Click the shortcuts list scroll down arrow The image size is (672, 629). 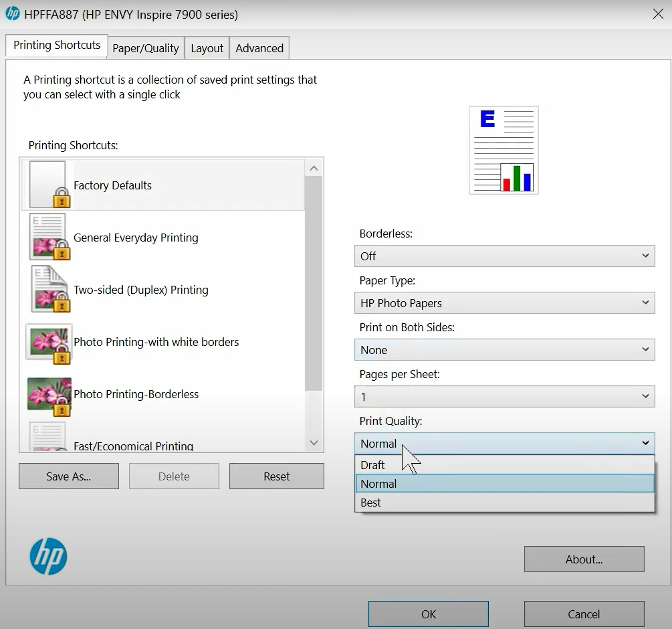click(x=314, y=442)
